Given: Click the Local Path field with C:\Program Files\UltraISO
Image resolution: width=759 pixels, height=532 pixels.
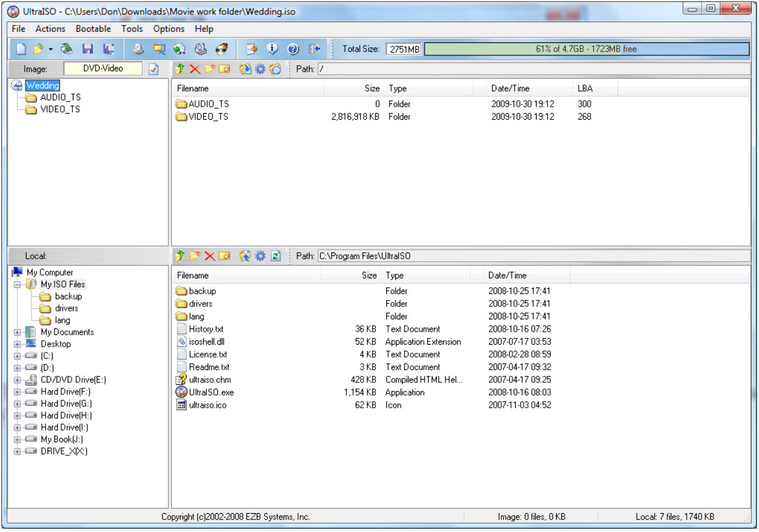Looking at the screenshot, I should (x=534, y=256).
